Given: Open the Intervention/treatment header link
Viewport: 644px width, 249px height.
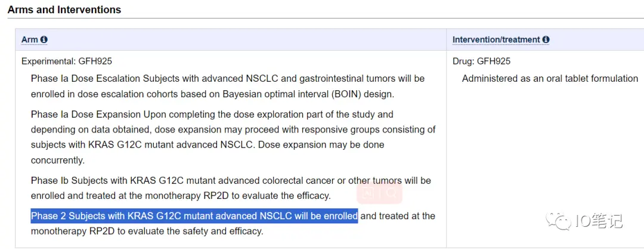Looking at the screenshot, I should (x=496, y=40).
